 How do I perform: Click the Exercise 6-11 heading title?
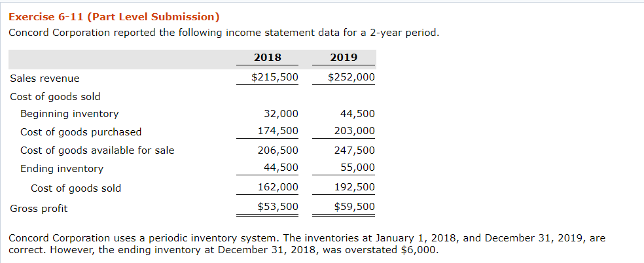114,16
